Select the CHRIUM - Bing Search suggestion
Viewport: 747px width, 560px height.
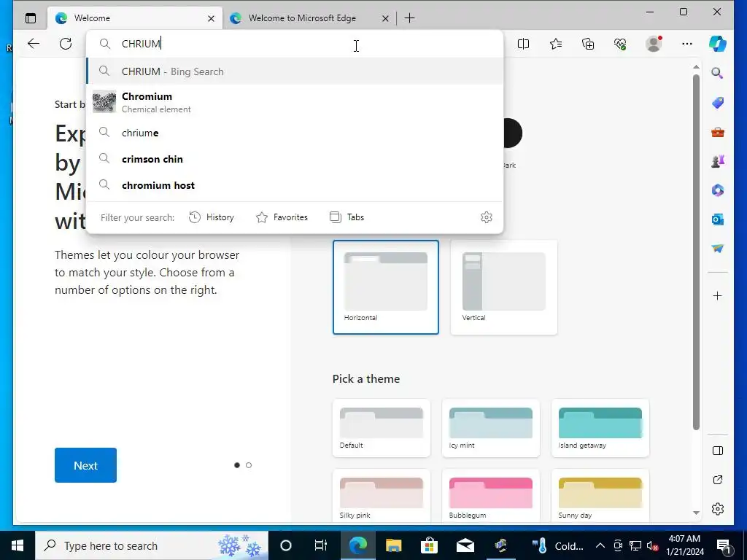tap(295, 71)
